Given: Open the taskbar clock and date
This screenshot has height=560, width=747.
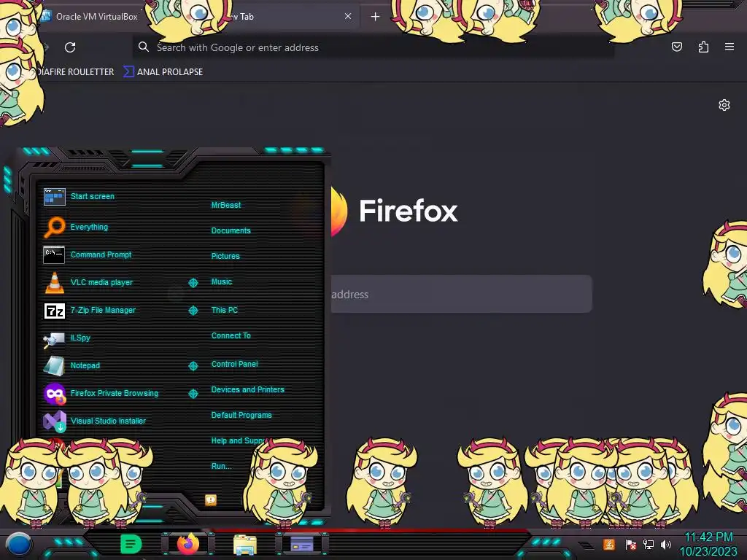Looking at the screenshot, I should coord(708,544).
